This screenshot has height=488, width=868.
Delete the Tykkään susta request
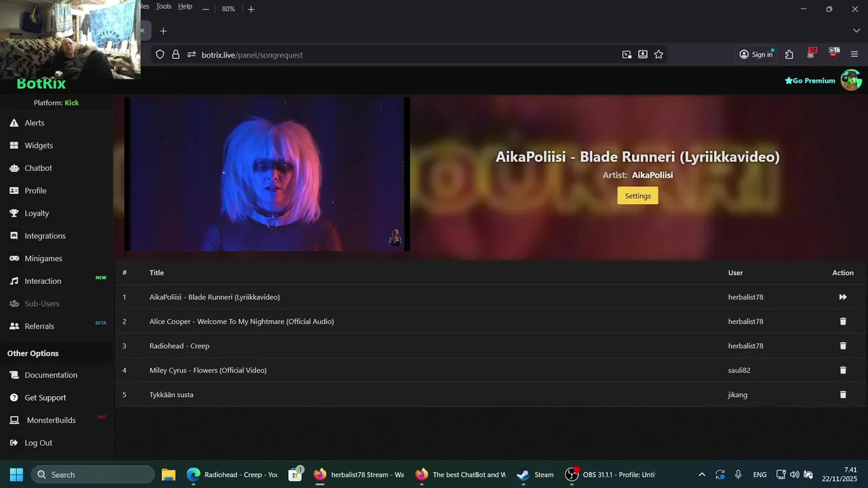pyautogui.click(x=843, y=394)
